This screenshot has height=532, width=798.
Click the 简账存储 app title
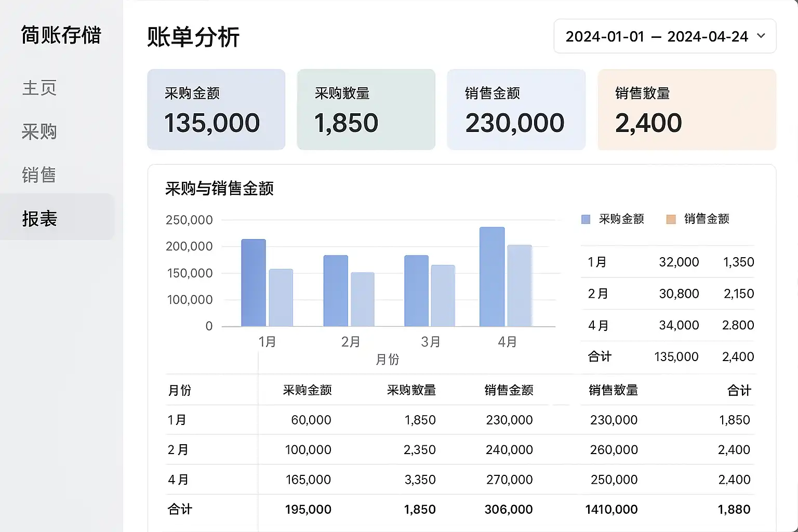pos(61,35)
